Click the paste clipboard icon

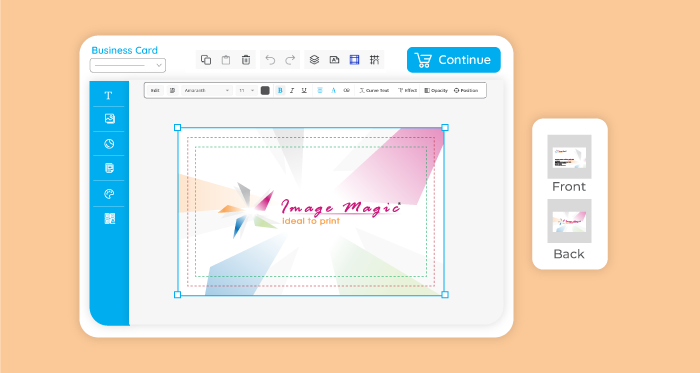(226, 60)
